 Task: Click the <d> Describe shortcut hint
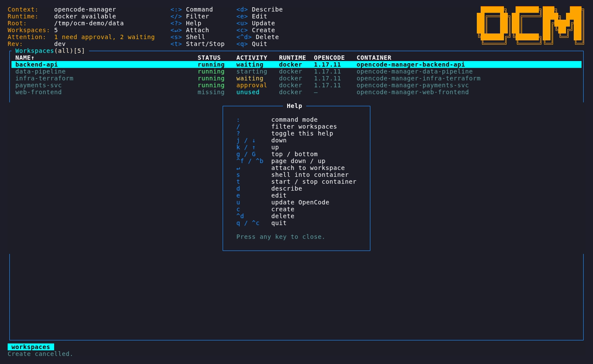[x=260, y=9]
